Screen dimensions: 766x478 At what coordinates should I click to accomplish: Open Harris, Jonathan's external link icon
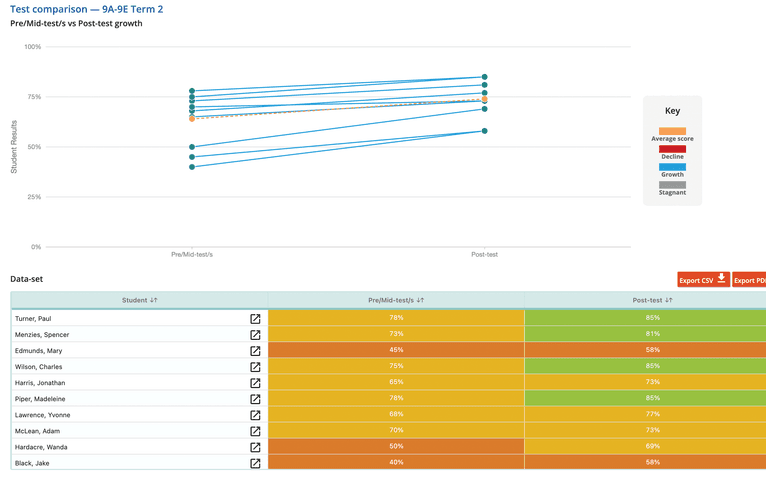pos(255,383)
